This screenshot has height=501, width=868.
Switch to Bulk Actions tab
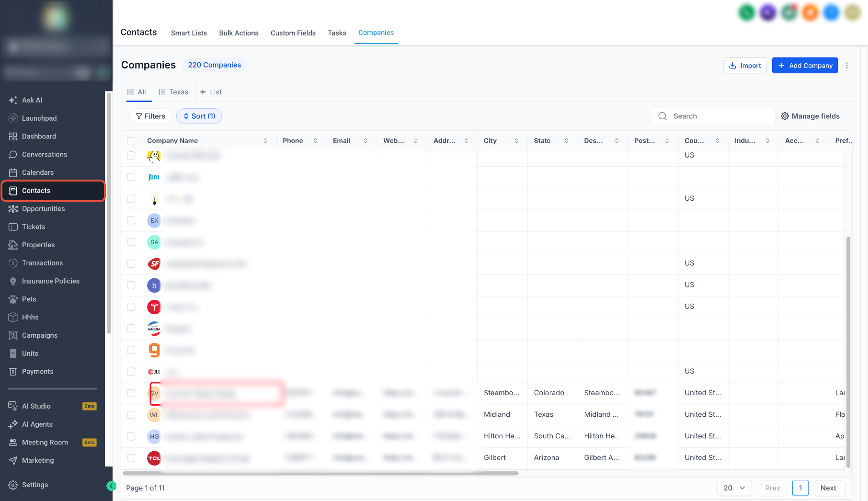[239, 33]
